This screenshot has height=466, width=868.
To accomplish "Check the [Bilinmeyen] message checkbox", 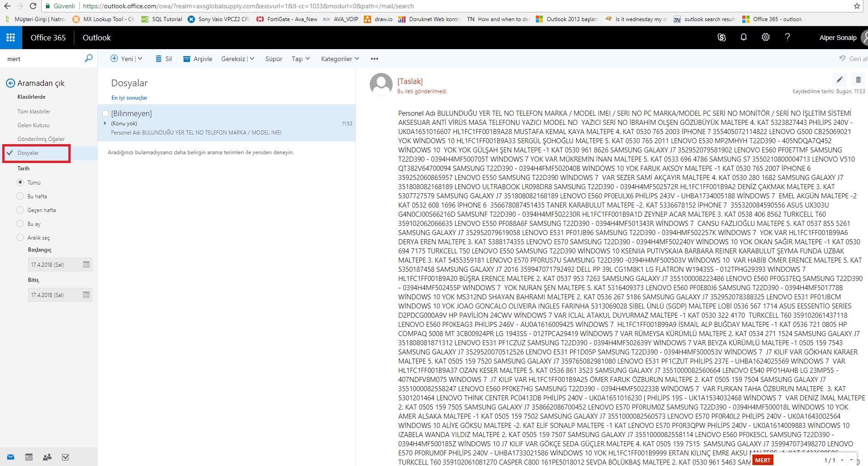I will pos(106,113).
